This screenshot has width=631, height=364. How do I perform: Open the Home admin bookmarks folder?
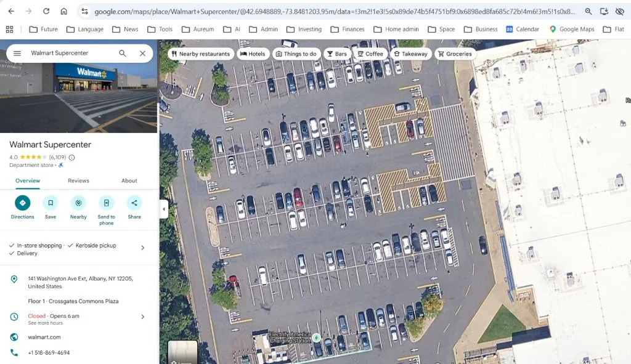pos(396,29)
